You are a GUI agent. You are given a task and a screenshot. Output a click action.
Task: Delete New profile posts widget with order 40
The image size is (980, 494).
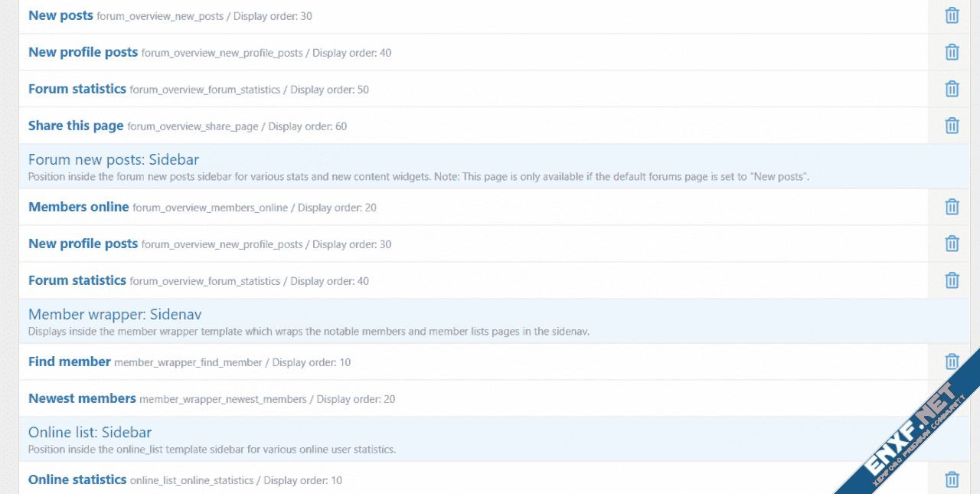952,52
